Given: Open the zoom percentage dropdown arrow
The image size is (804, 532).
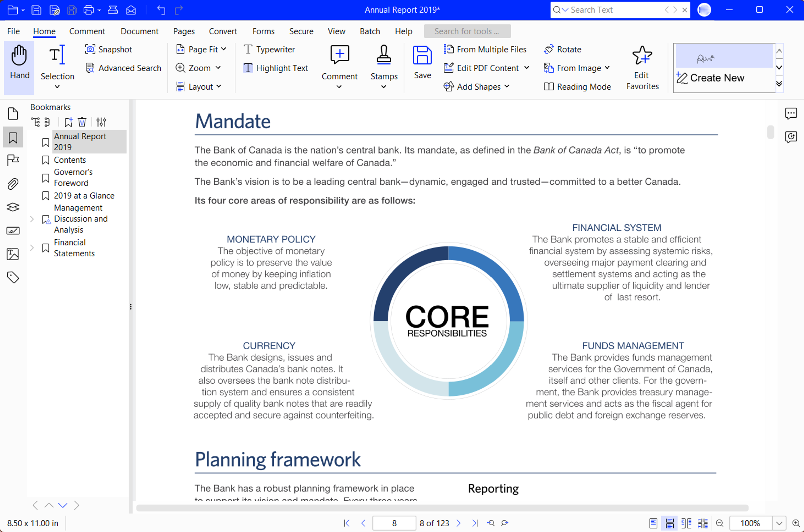Looking at the screenshot, I should click(779, 523).
